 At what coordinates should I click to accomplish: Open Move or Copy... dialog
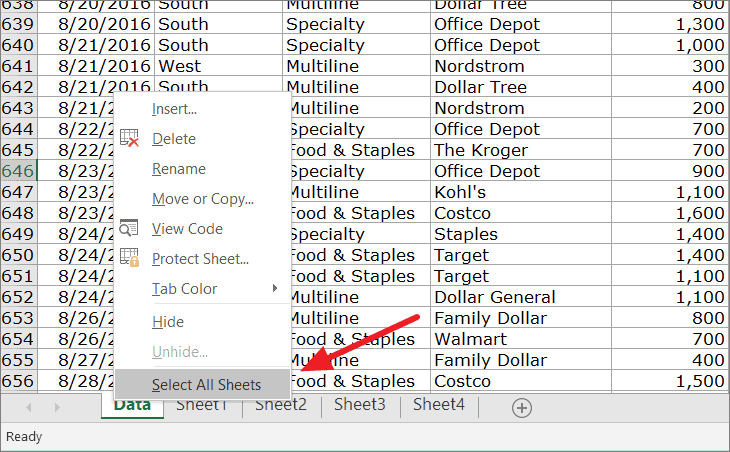coord(203,199)
